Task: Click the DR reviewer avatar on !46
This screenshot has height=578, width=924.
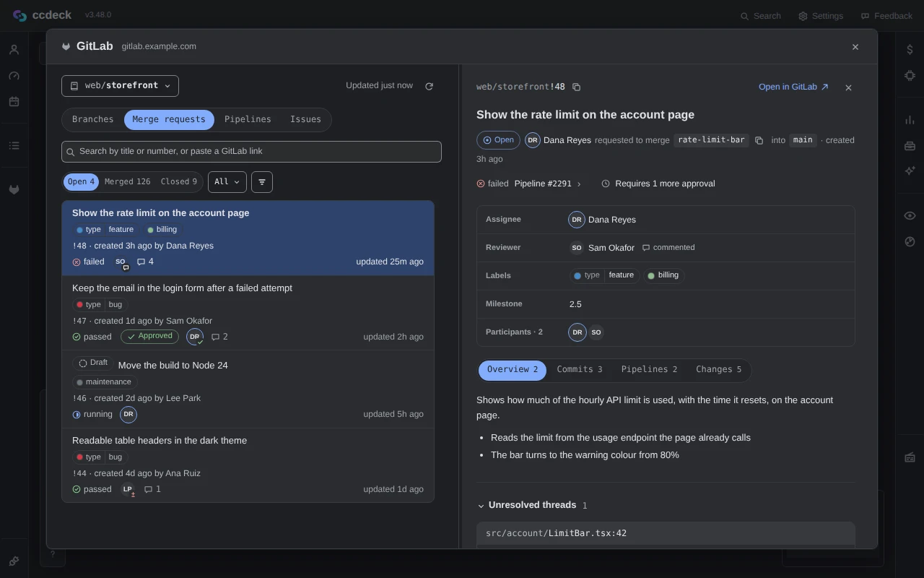Action: 128,414
